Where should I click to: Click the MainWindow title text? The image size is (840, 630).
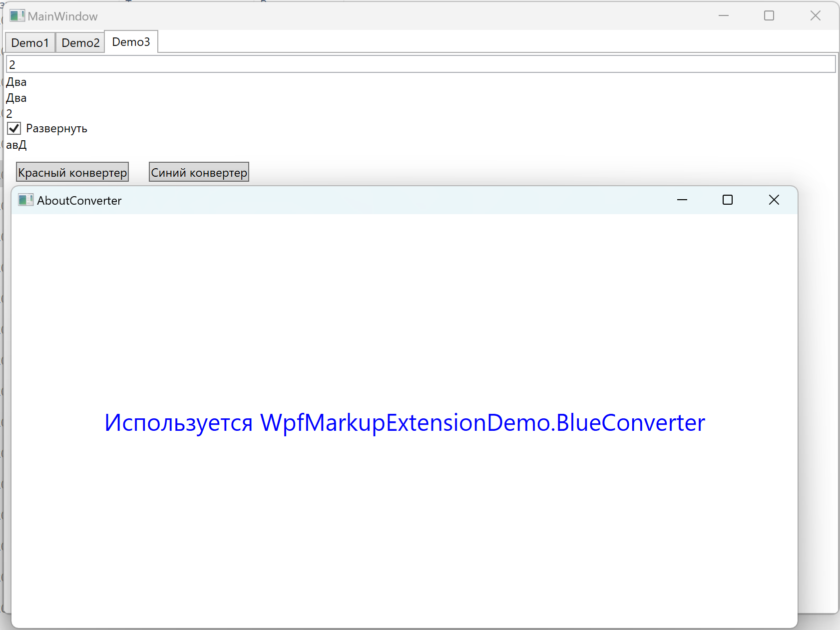tap(62, 16)
